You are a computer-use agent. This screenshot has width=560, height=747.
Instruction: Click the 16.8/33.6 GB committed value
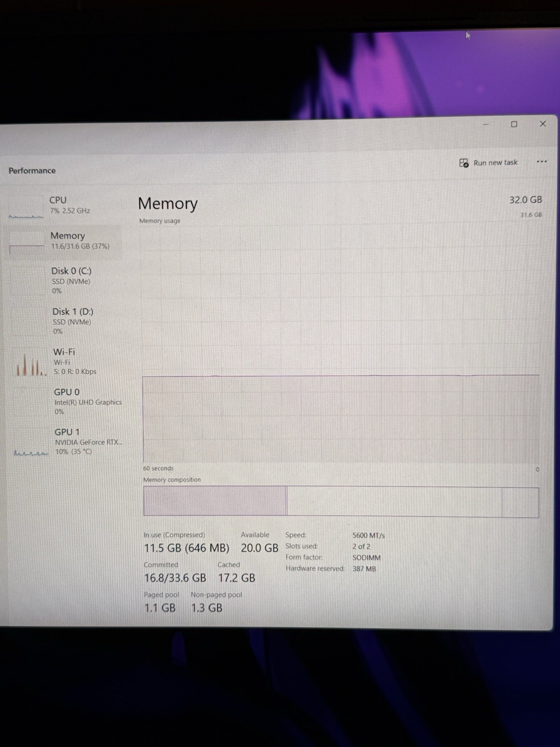click(175, 578)
